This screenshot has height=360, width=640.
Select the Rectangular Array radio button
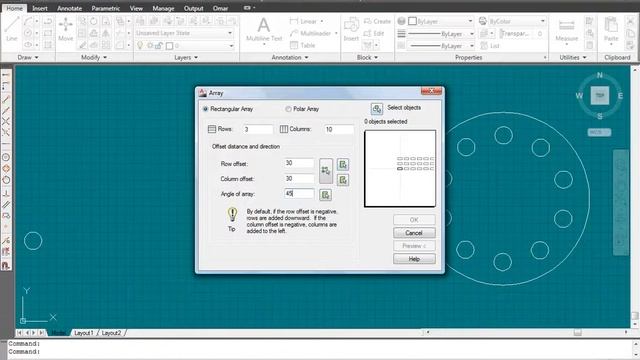click(205, 109)
